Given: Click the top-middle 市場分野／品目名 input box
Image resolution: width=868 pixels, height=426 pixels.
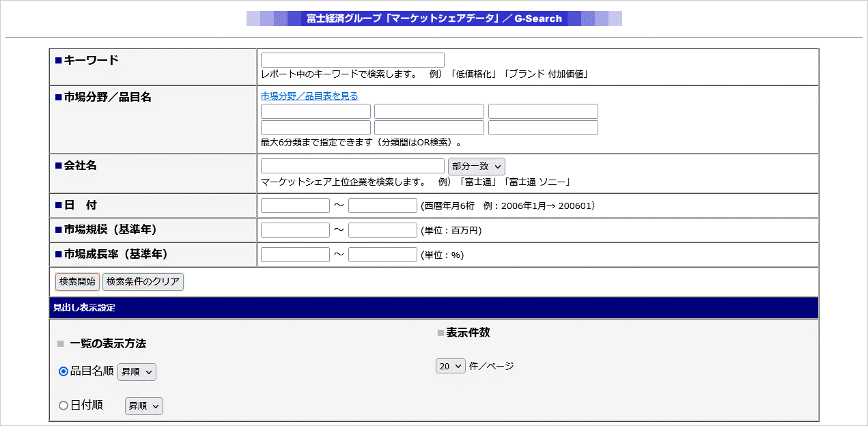Looking at the screenshot, I should pyautogui.click(x=429, y=111).
